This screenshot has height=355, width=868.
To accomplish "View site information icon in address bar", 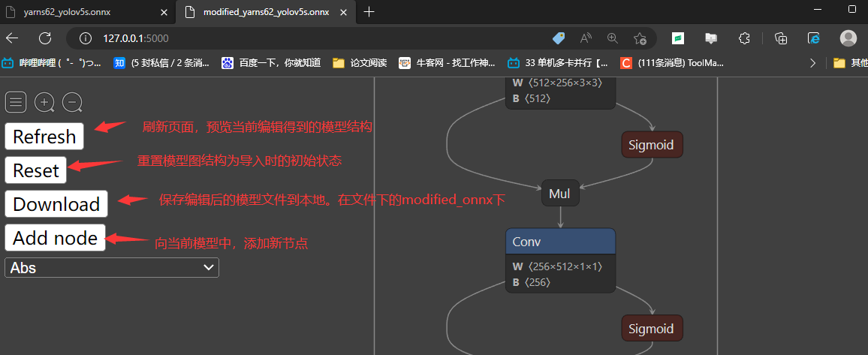I will pyautogui.click(x=85, y=38).
